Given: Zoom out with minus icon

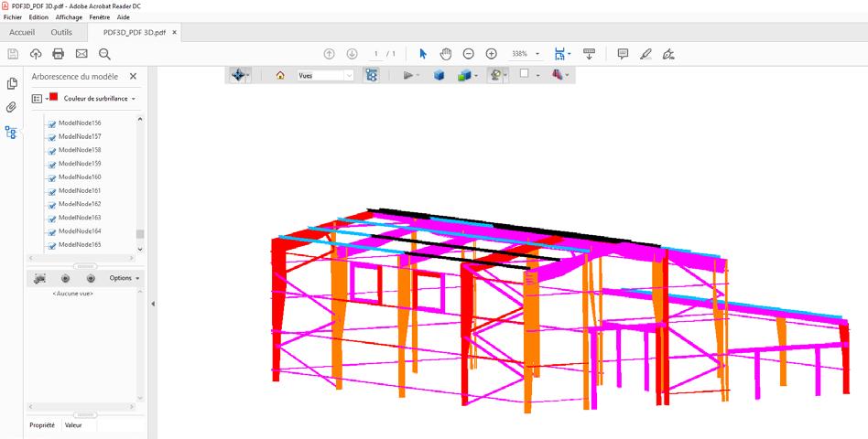Looking at the screenshot, I should [468, 54].
